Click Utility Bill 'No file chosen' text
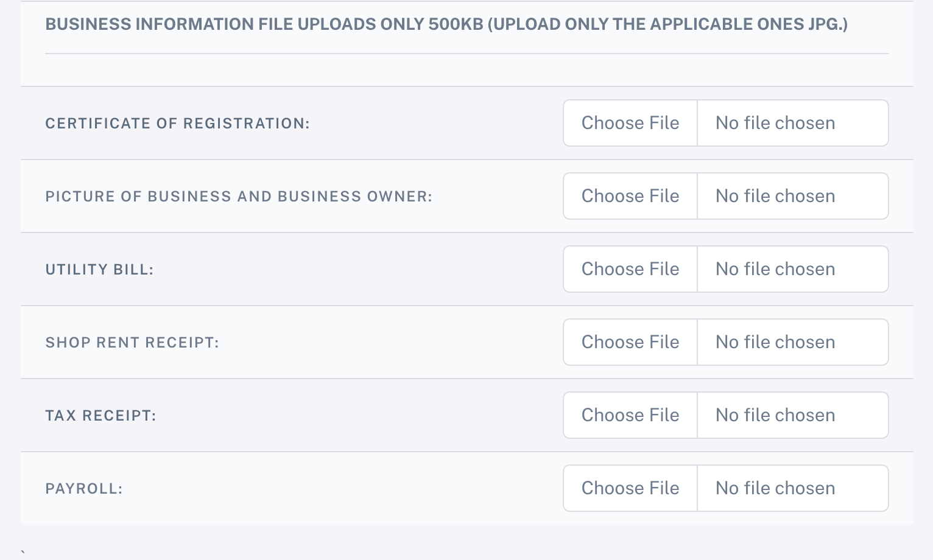The height and width of the screenshot is (560, 933). pos(775,269)
